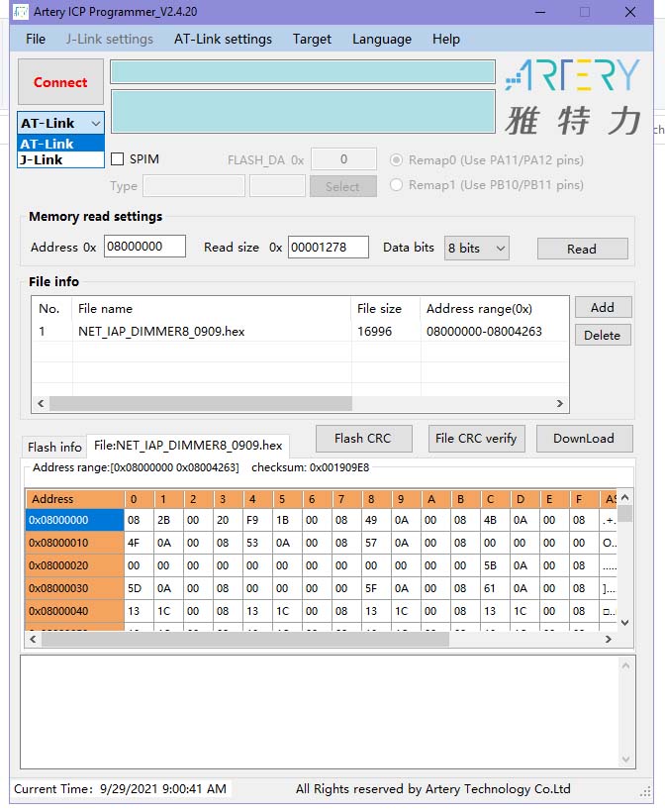This screenshot has height=812, width=665.
Task: Click the log box scroll down arrow
Action: click(626, 760)
